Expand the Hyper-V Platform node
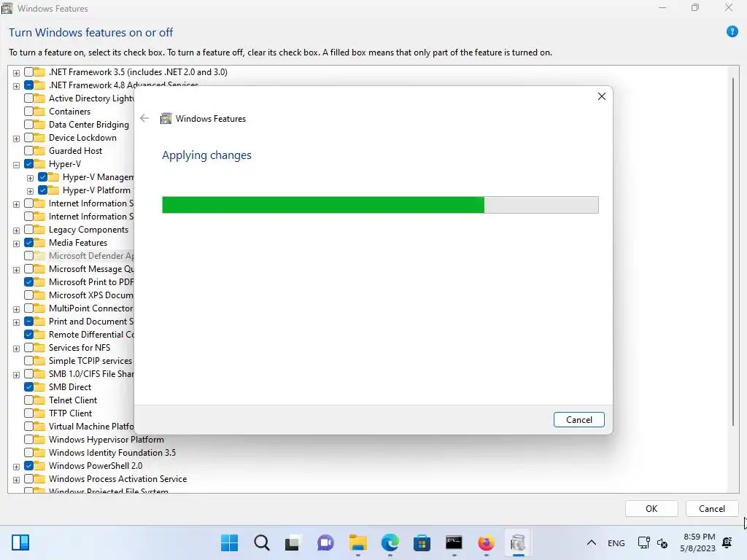 coord(30,191)
